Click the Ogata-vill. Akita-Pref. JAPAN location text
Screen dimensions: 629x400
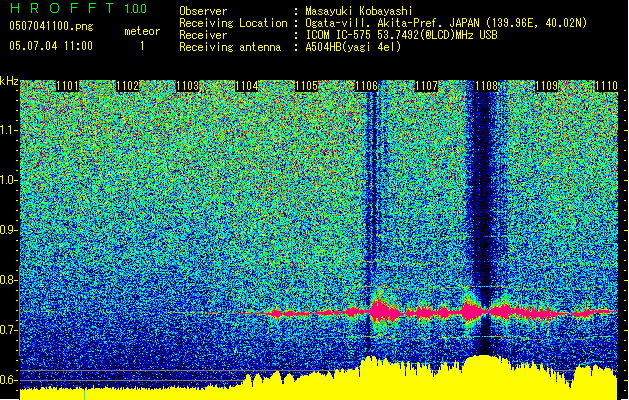pyautogui.click(x=446, y=23)
